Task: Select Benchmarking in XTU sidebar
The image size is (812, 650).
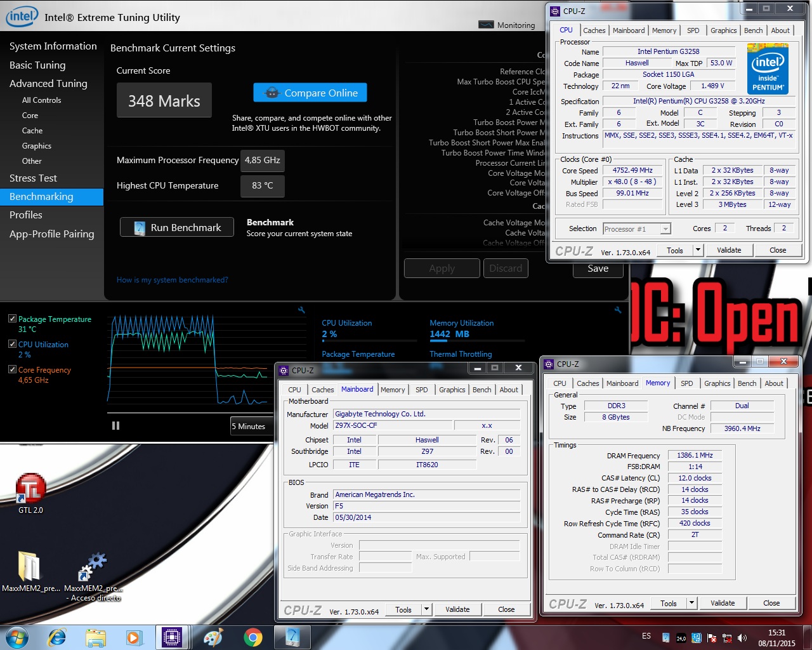Action: 51,197
